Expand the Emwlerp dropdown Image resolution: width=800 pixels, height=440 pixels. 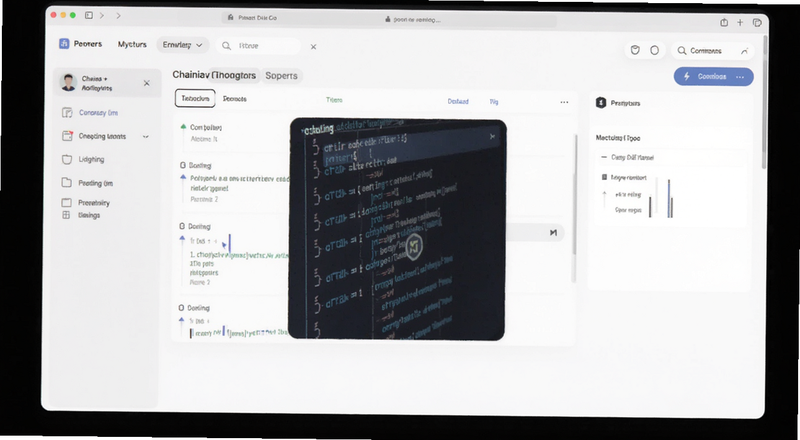point(183,45)
